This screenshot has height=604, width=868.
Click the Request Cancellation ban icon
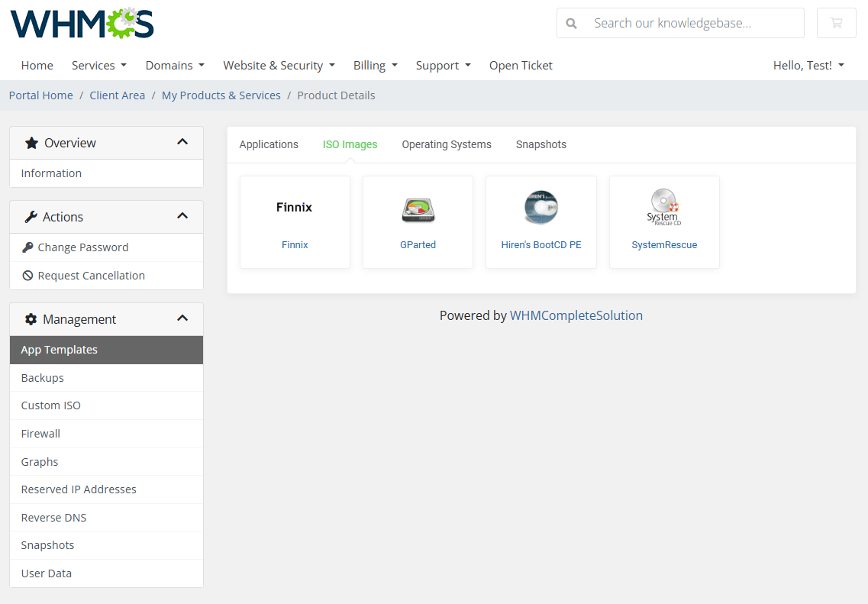click(27, 276)
